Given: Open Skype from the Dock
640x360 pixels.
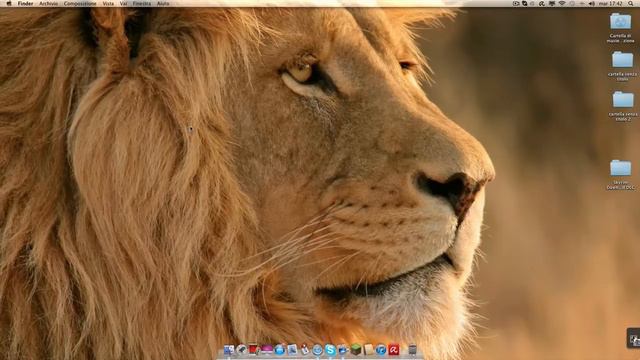Looking at the screenshot, I should [330, 350].
